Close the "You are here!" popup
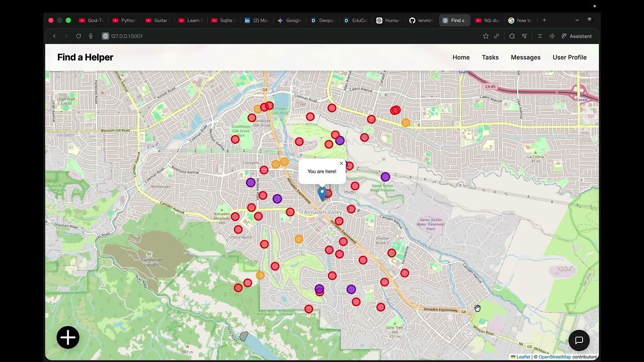 [341, 163]
